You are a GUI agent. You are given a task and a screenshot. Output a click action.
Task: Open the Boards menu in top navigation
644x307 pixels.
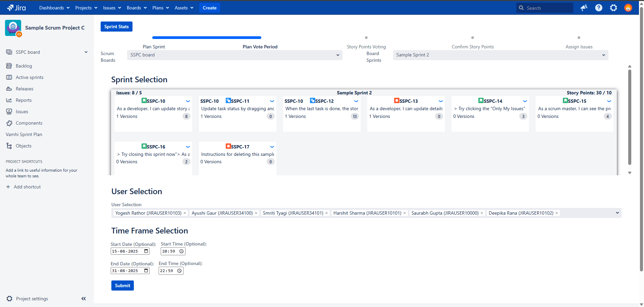click(137, 8)
